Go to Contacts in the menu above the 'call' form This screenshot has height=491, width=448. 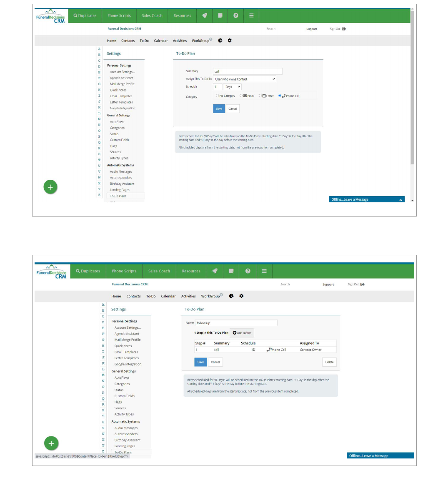[128, 41]
